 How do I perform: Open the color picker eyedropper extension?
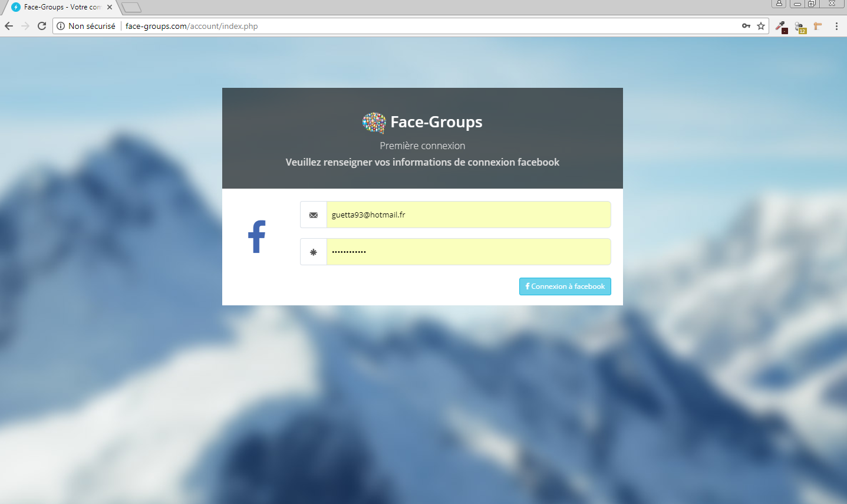[781, 27]
